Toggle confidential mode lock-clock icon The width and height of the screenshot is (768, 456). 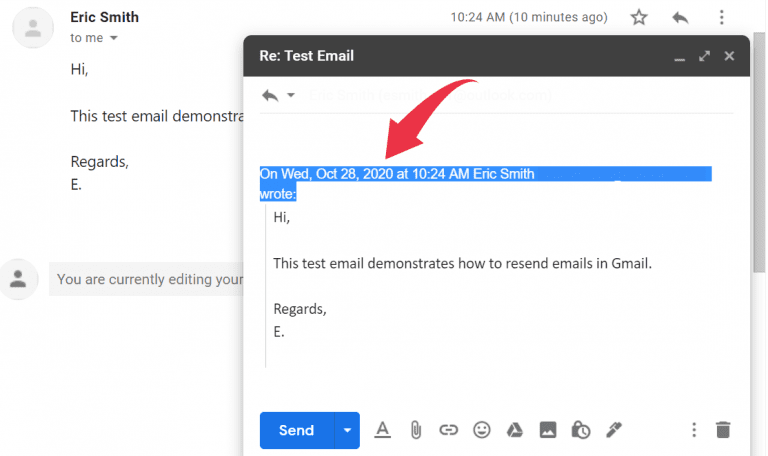click(x=580, y=430)
